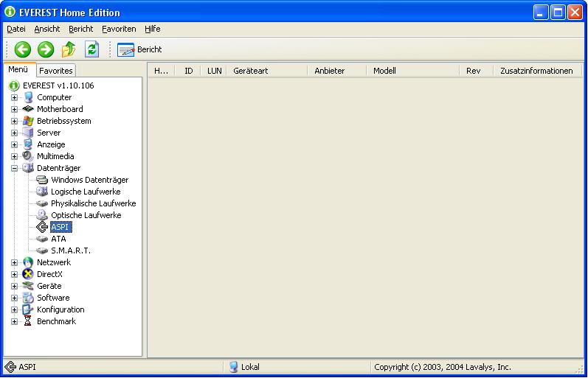
Task: Click the DirectX yellow X icon
Action: [x=28, y=274]
